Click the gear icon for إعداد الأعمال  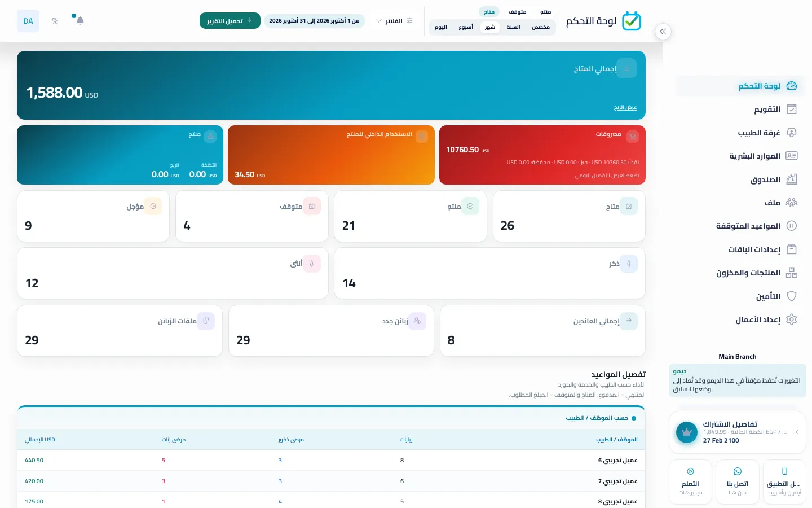[792, 319]
